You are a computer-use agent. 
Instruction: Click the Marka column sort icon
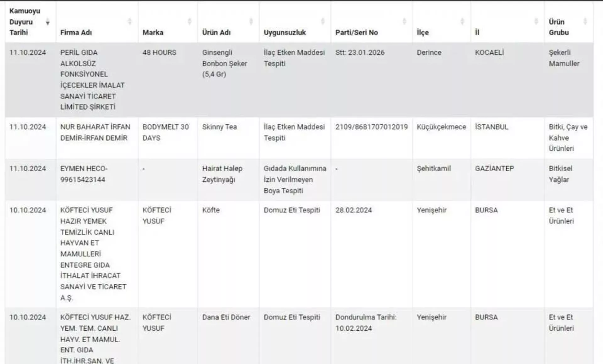coord(189,21)
